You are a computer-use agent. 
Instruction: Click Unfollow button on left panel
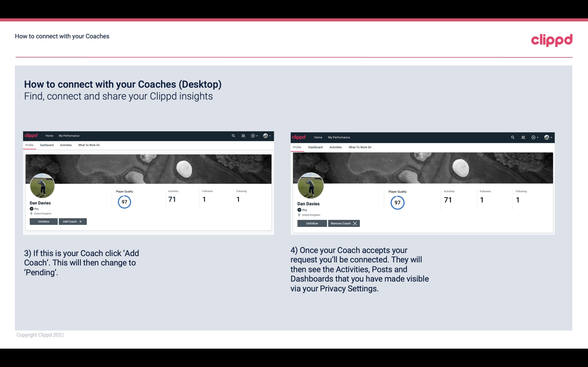[44, 221]
